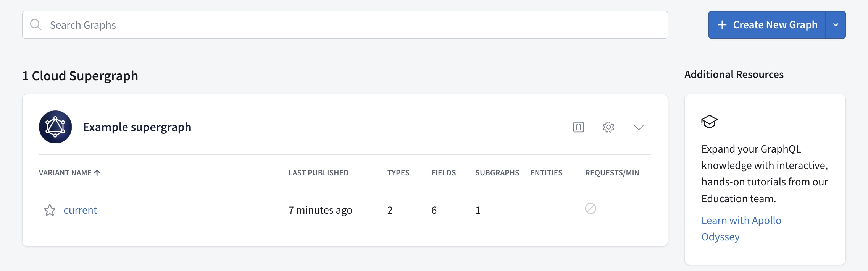Open the dropdown arrow beside Create New Graph
Viewport: 868px width, 271px height.
point(836,25)
